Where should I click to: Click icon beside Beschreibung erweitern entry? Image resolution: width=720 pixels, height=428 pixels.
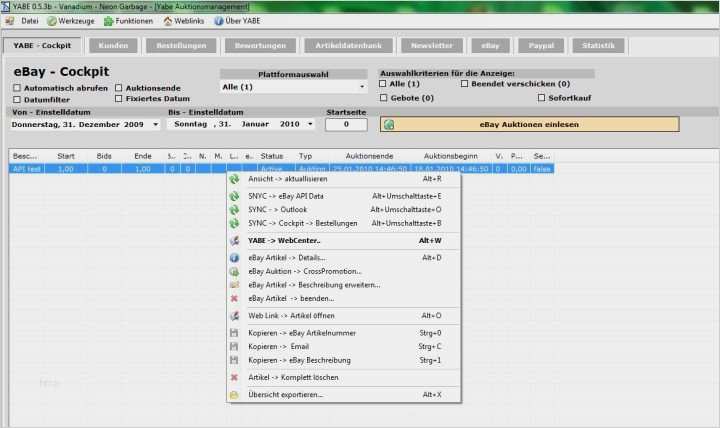[234, 285]
